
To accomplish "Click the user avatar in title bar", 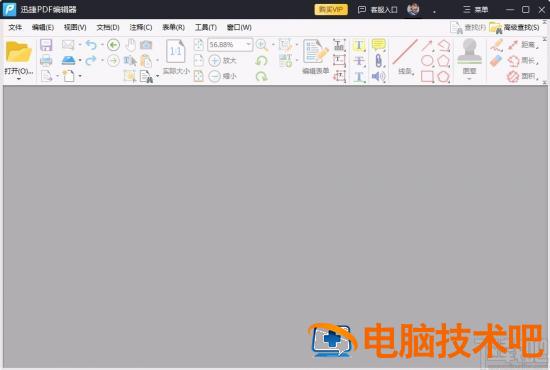I will point(413,9).
